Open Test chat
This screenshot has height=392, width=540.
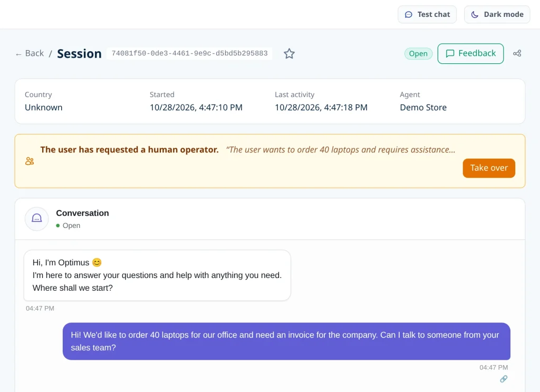(427, 14)
